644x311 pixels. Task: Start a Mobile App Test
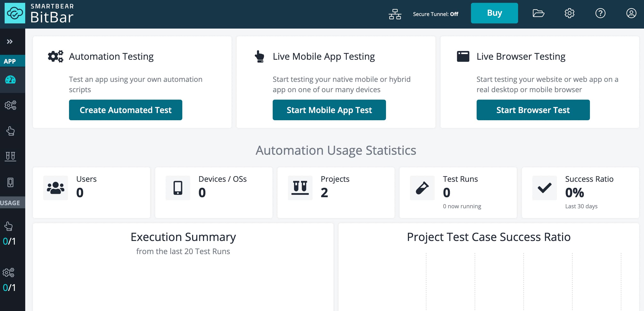pos(329,110)
